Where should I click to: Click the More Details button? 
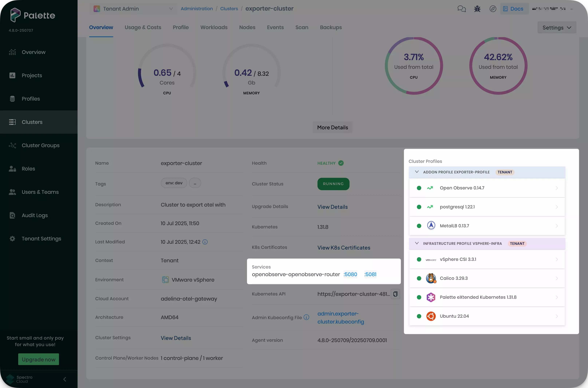tap(332, 128)
